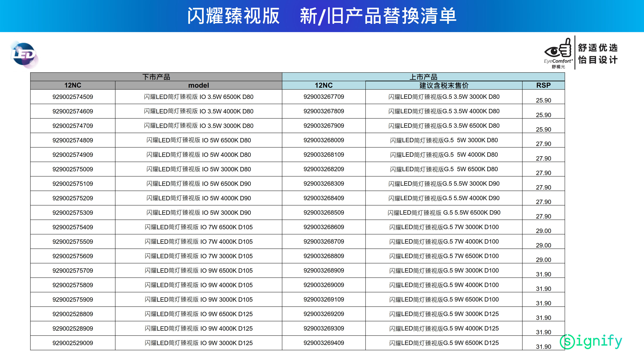Image resolution: width=644 pixels, height=362 pixels.
Task: Click cell 929003268009
Action: point(324,140)
